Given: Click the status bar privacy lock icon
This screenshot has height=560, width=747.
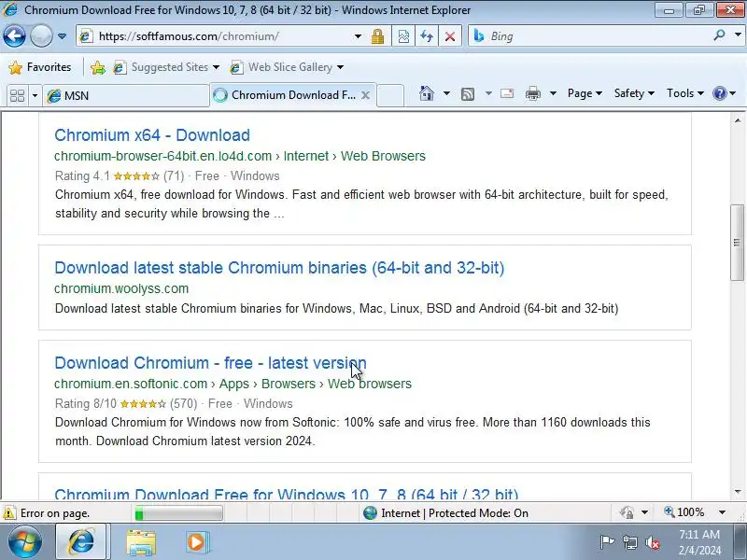Looking at the screenshot, I should coord(627,512).
